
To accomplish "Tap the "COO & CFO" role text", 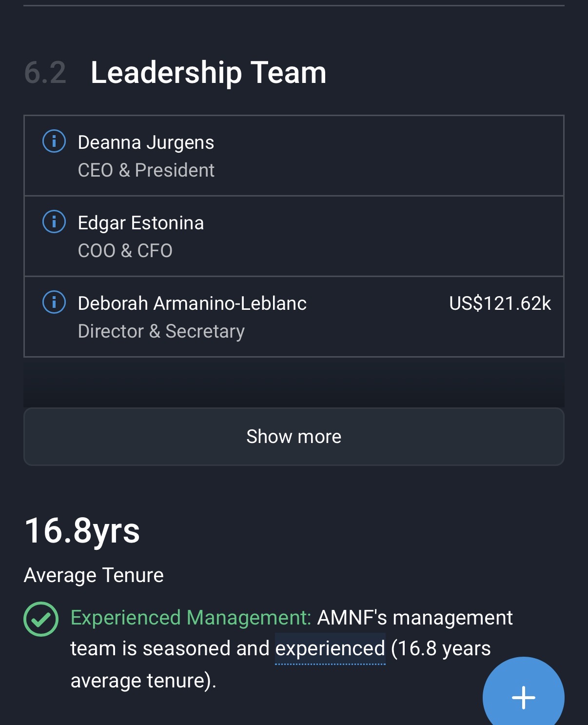I will point(125,251).
